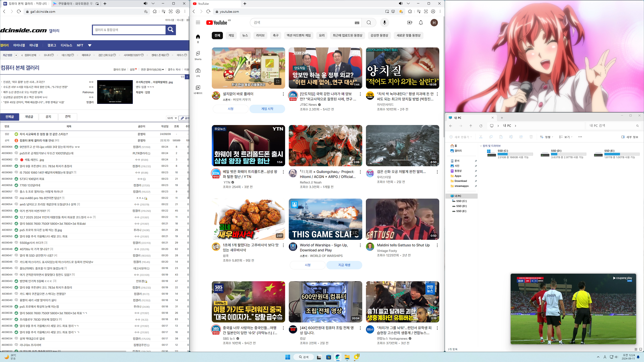This screenshot has height=362, width=644.
Task: Open 최근방문 dropdown arrow on dcinside
Action: pos(16,55)
